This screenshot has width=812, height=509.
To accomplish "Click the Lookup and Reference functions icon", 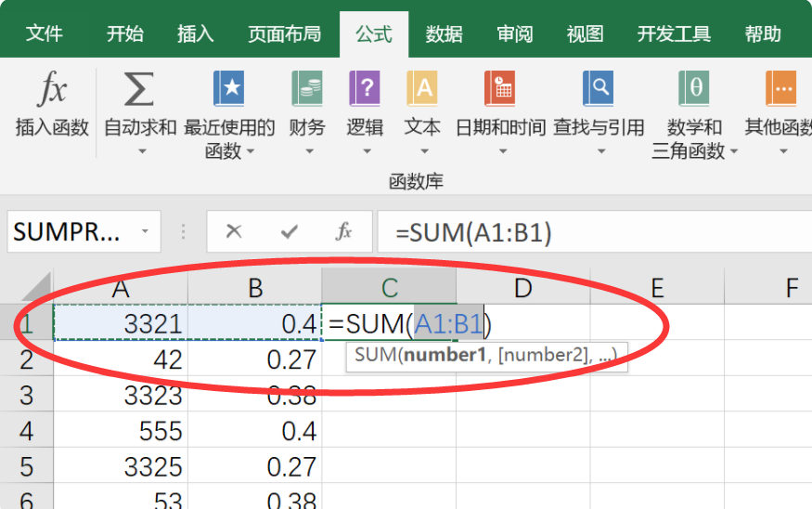I will tap(599, 88).
